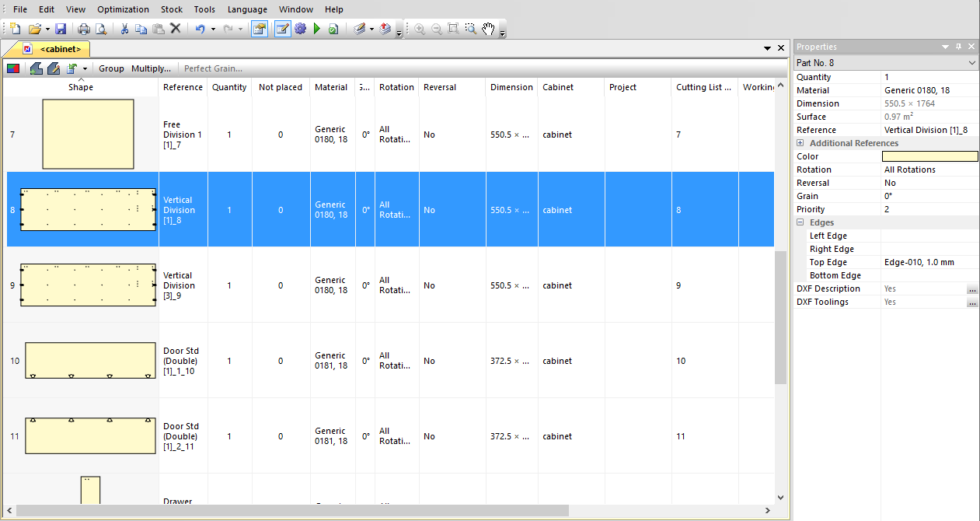Select the Free Division part 7 thumbnail
The height and width of the screenshot is (521, 980).
tap(88, 135)
